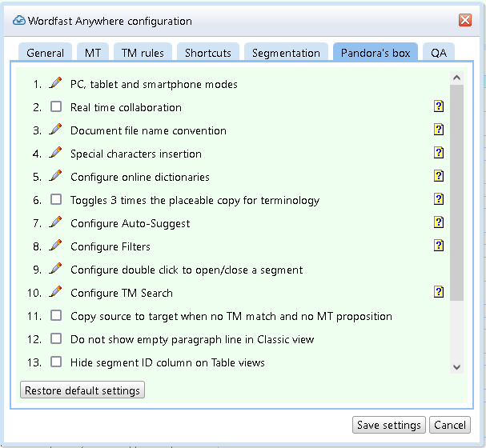Screen dimensions: 486x448
Task: Click 'Configure online dictionaries' text
Action: click(x=140, y=177)
